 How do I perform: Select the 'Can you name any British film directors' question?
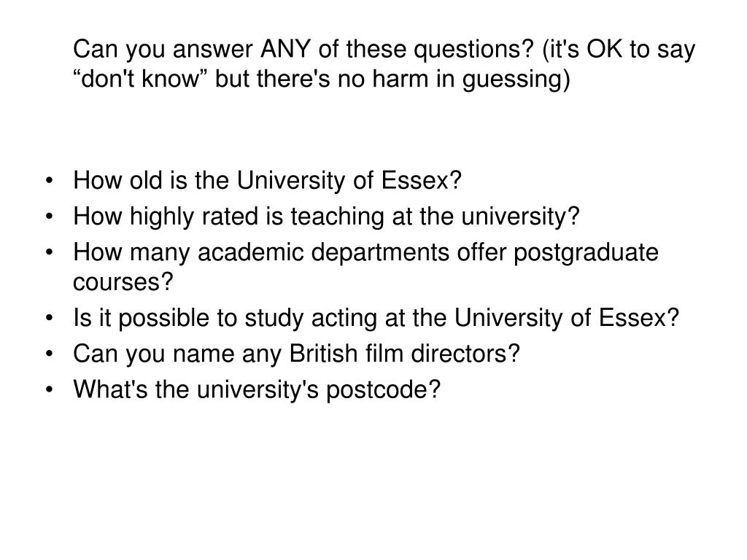tap(296, 354)
